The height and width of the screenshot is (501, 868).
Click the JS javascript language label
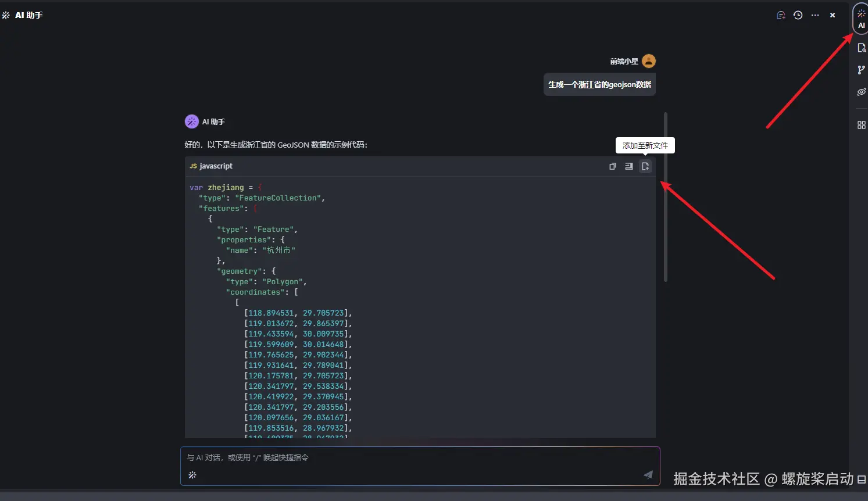coord(211,166)
